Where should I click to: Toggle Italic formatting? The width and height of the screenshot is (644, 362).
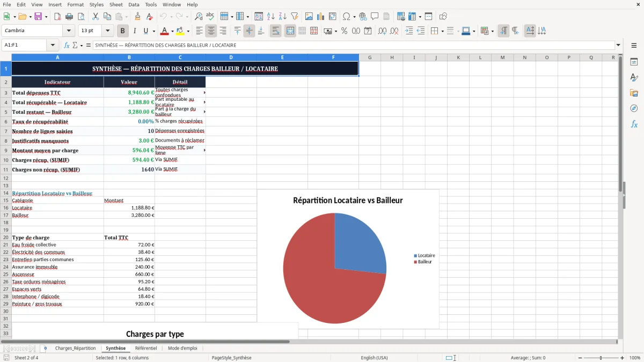pyautogui.click(x=134, y=31)
